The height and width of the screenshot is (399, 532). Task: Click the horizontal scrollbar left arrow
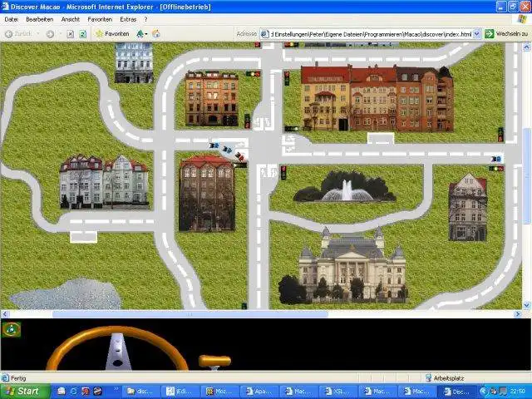(x=4, y=314)
